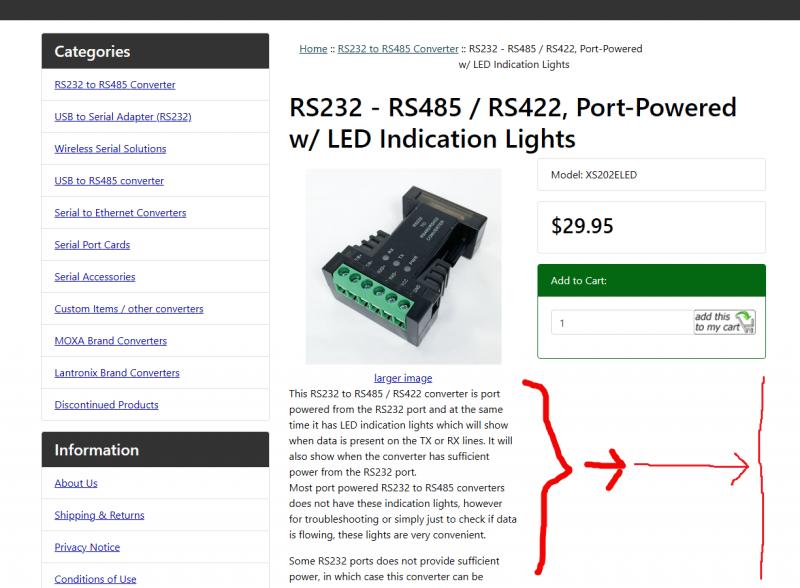800x588 pixels.
Task: Click the larger image link
Action: point(403,378)
